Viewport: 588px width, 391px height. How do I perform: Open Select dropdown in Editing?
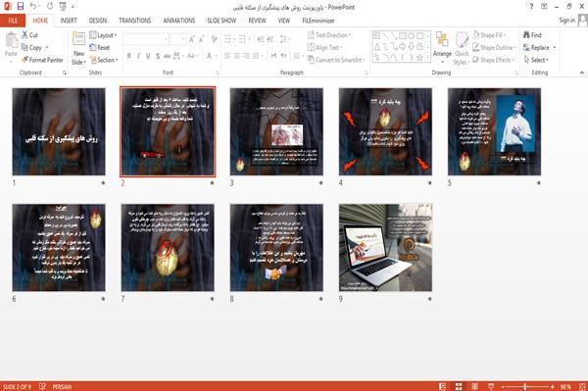coord(536,60)
